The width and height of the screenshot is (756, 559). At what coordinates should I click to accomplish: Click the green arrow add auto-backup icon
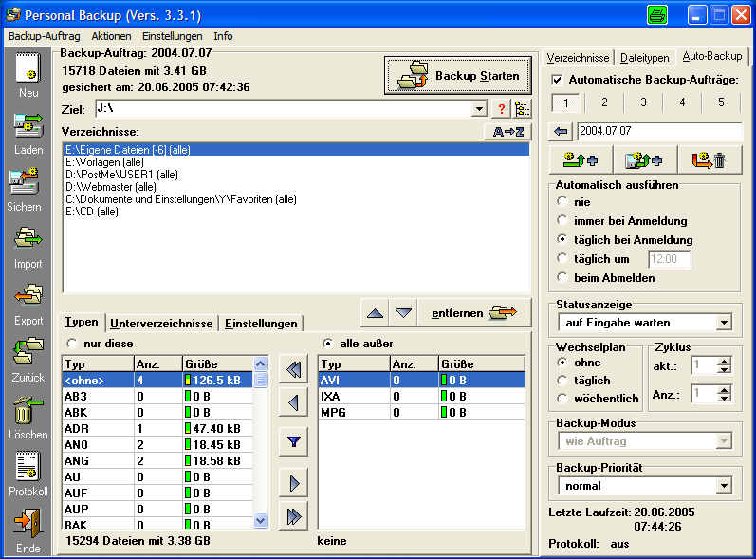click(580, 159)
